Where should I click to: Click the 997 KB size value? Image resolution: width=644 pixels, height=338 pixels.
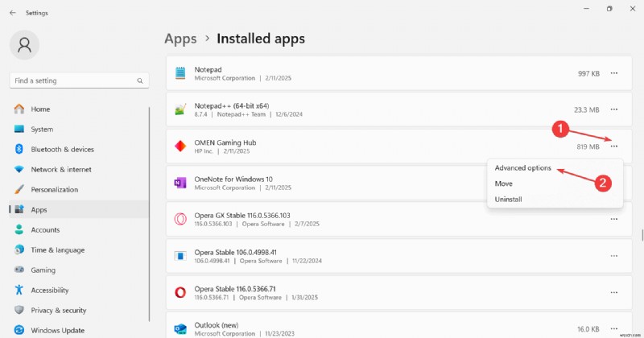(588, 73)
